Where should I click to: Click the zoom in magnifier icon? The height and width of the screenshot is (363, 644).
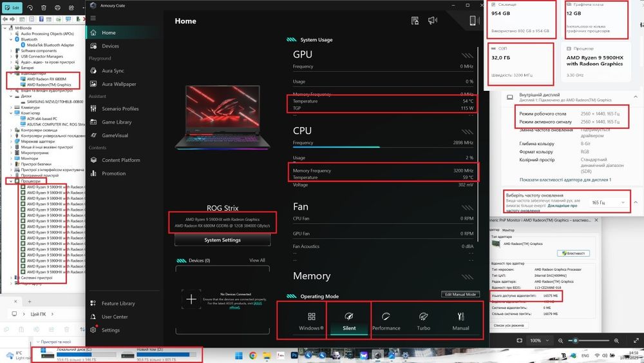coord(616,340)
